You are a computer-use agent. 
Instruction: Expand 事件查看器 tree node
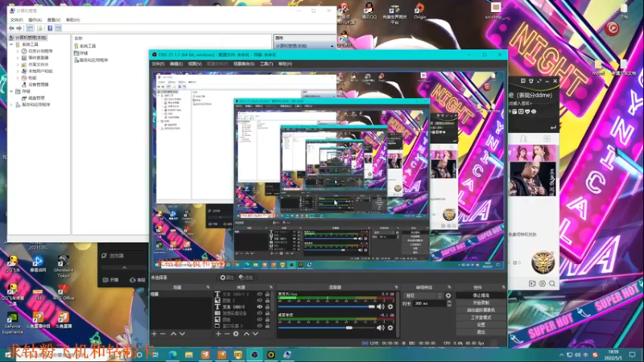click(18, 58)
